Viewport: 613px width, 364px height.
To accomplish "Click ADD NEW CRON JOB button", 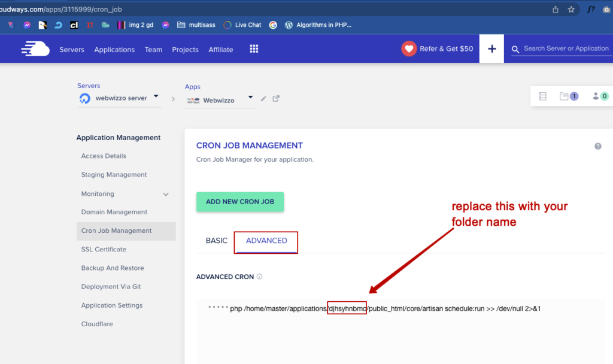I will (240, 202).
